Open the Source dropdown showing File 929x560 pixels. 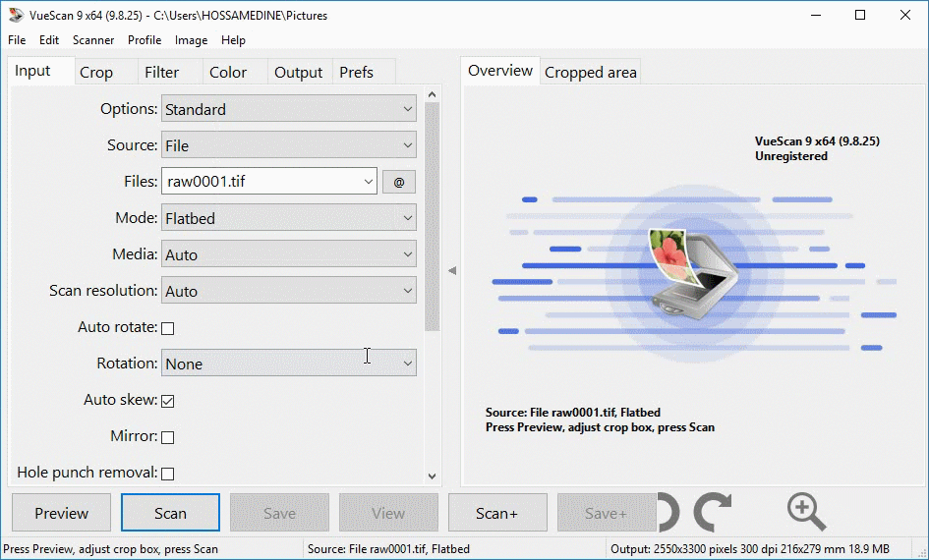coord(289,145)
